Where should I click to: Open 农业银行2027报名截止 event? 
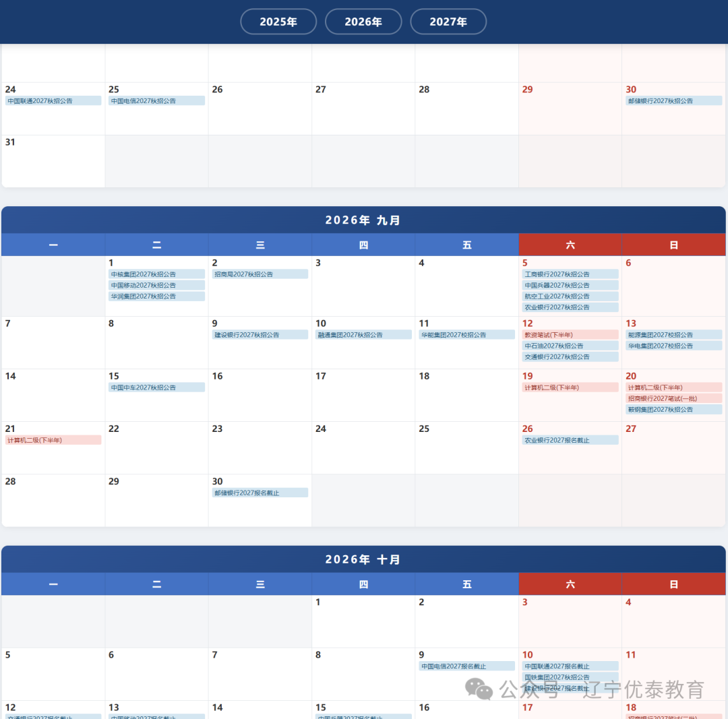[x=571, y=440]
